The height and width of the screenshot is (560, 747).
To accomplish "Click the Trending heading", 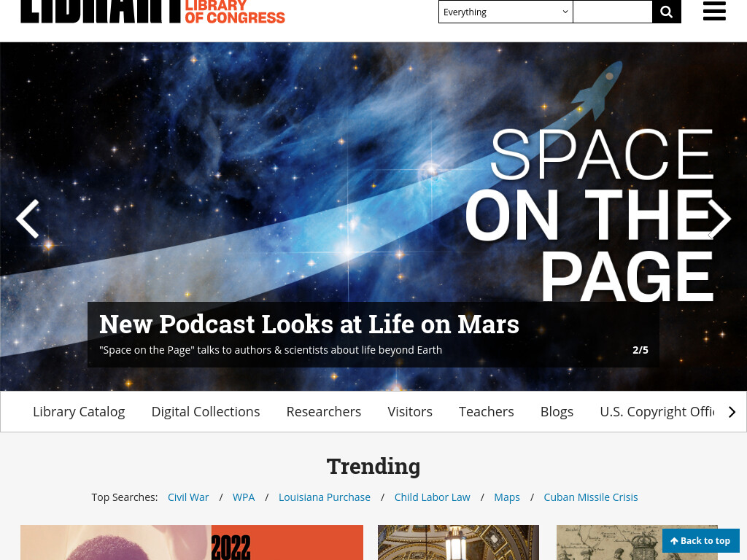I will pos(373,466).
